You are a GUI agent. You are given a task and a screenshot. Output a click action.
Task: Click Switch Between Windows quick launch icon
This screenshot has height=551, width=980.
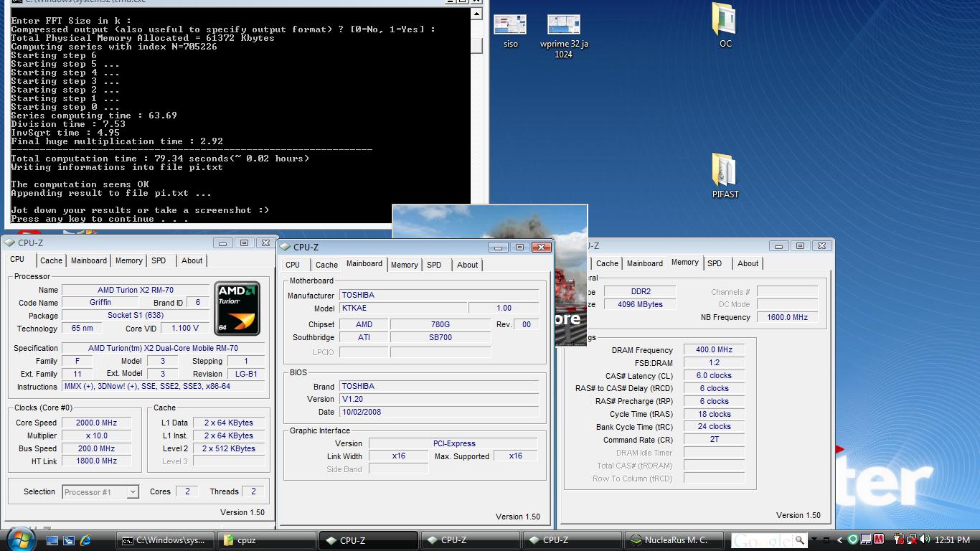click(x=69, y=540)
